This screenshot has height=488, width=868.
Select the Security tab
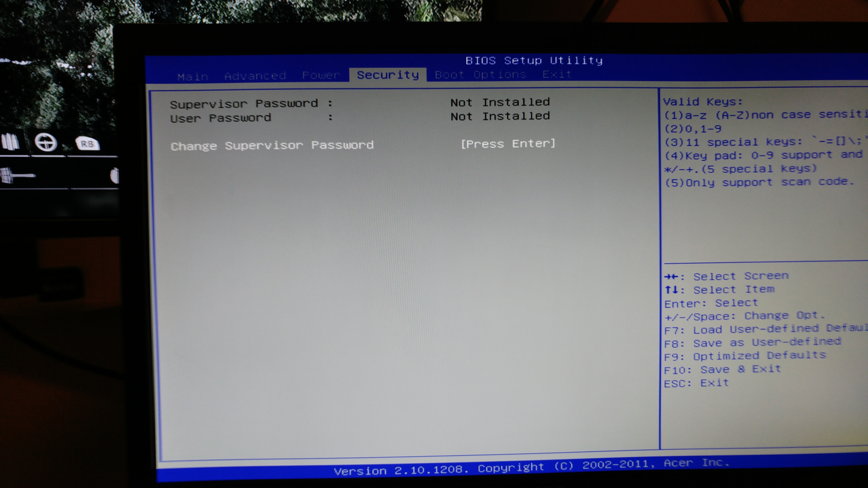pyautogui.click(x=388, y=75)
